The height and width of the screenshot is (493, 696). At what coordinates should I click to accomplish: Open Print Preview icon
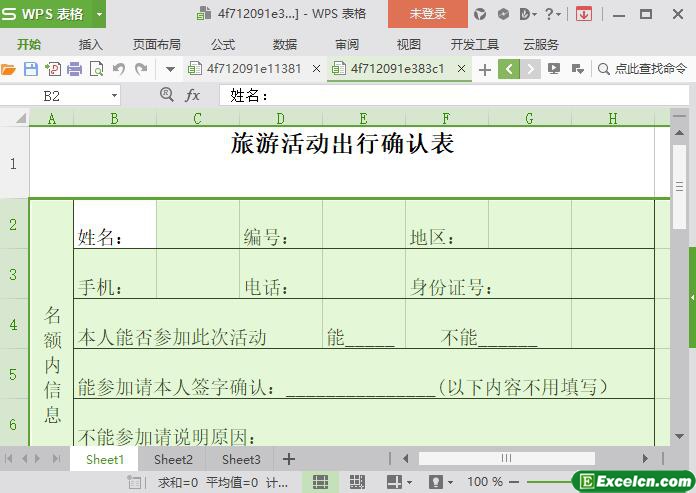click(x=96, y=69)
